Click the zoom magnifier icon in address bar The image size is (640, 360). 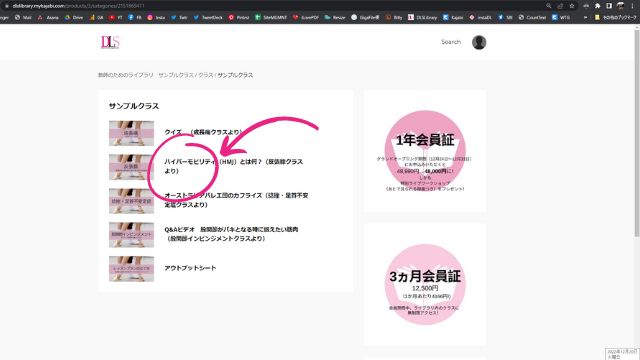pos(549,6)
